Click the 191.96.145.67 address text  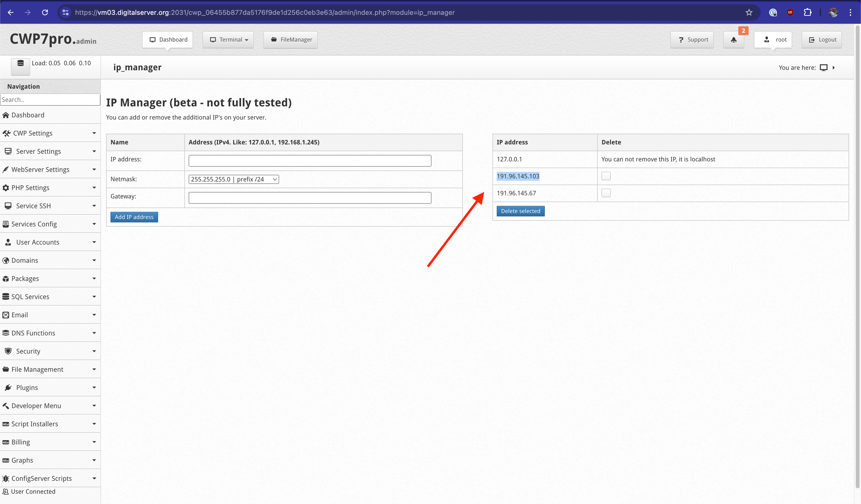(x=516, y=193)
